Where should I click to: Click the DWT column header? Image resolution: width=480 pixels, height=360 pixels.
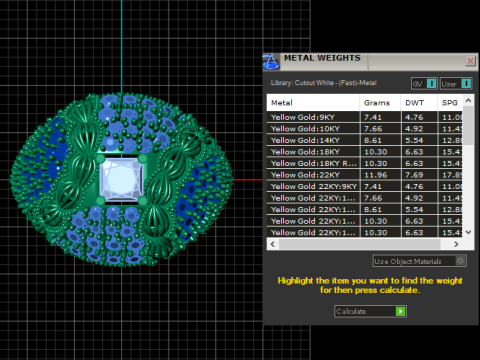coord(419,103)
